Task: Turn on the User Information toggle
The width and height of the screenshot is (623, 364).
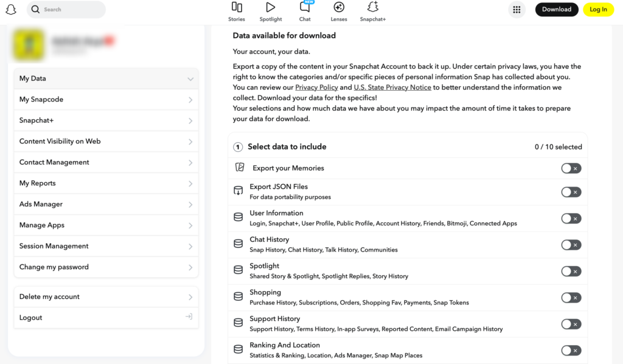Action: (x=571, y=218)
